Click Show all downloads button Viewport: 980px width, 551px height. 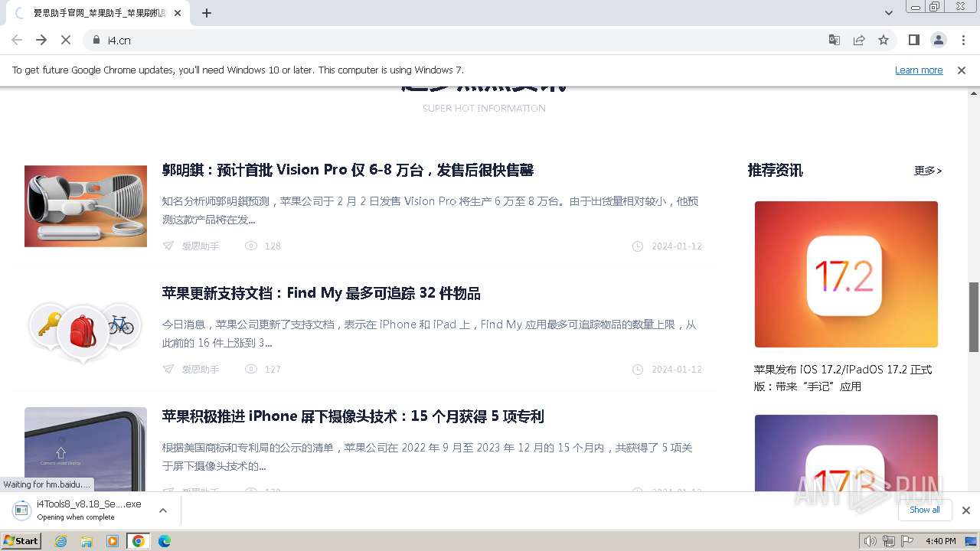pyautogui.click(x=924, y=510)
